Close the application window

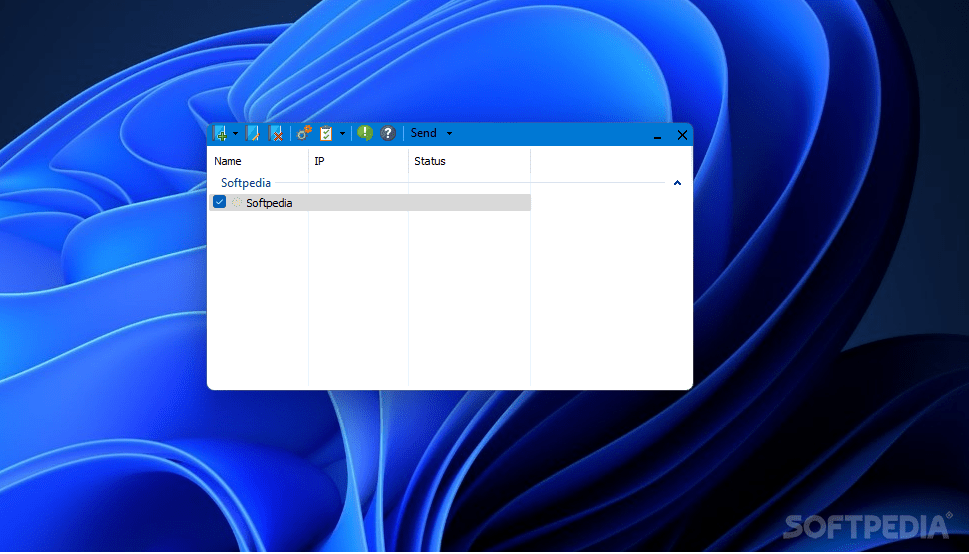682,135
